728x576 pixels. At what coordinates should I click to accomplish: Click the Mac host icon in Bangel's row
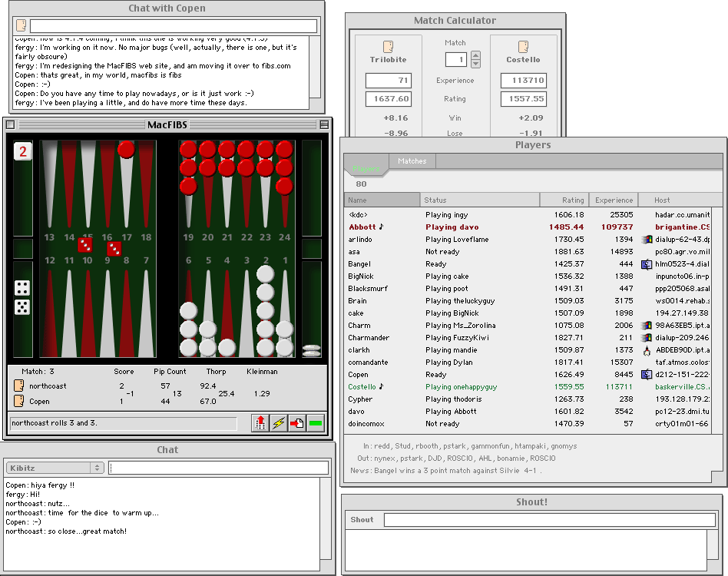point(647,264)
